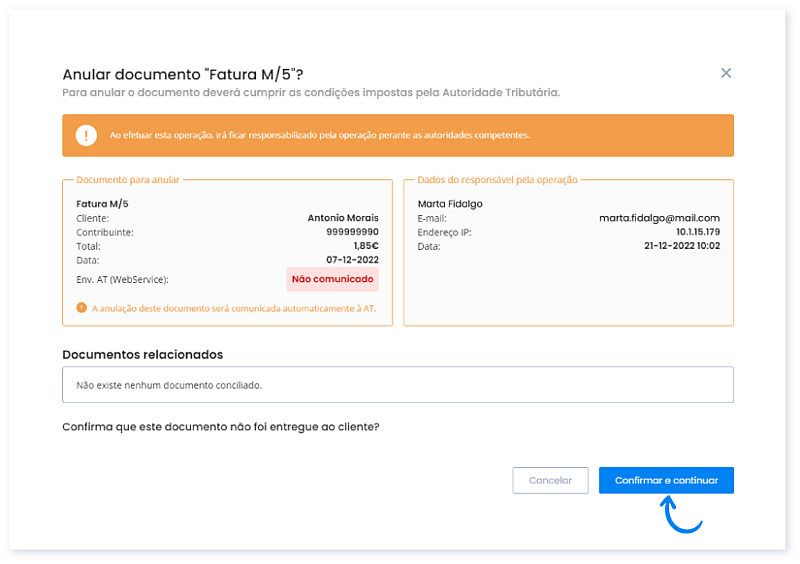Click the 'Documento para anular' section title
This screenshot has width=800, height=564.
pos(128,180)
